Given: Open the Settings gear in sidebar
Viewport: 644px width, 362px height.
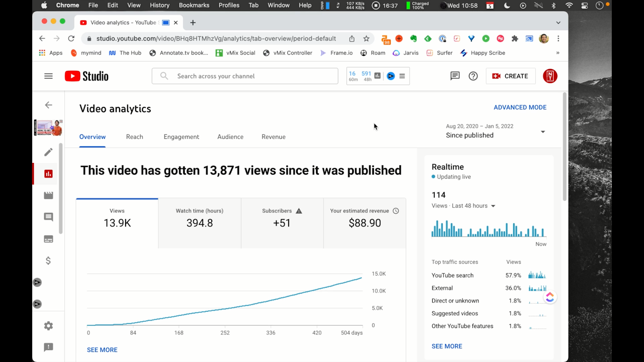Looking at the screenshot, I should pos(48,326).
